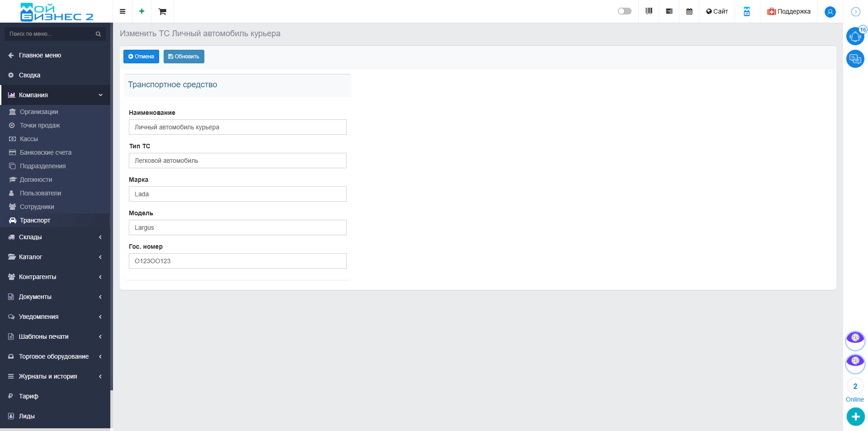Expand the Уведомления section
This screenshot has width=868, height=431.
pos(55,317)
